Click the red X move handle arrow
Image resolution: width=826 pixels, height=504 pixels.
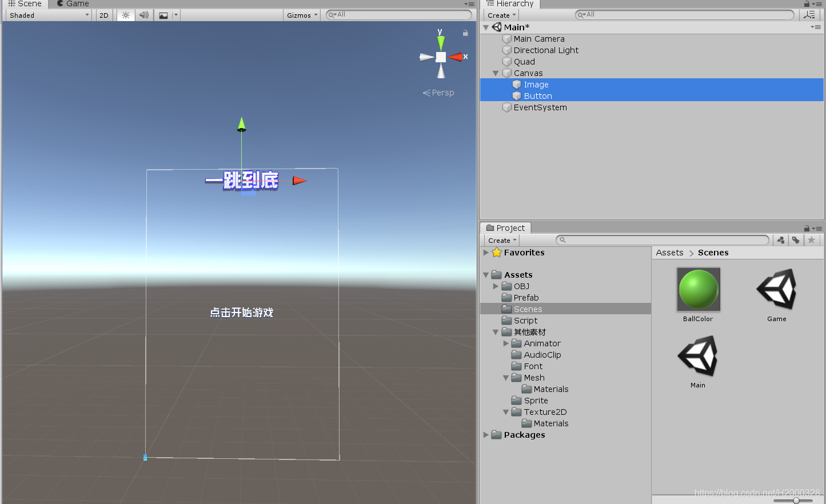click(300, 181)
